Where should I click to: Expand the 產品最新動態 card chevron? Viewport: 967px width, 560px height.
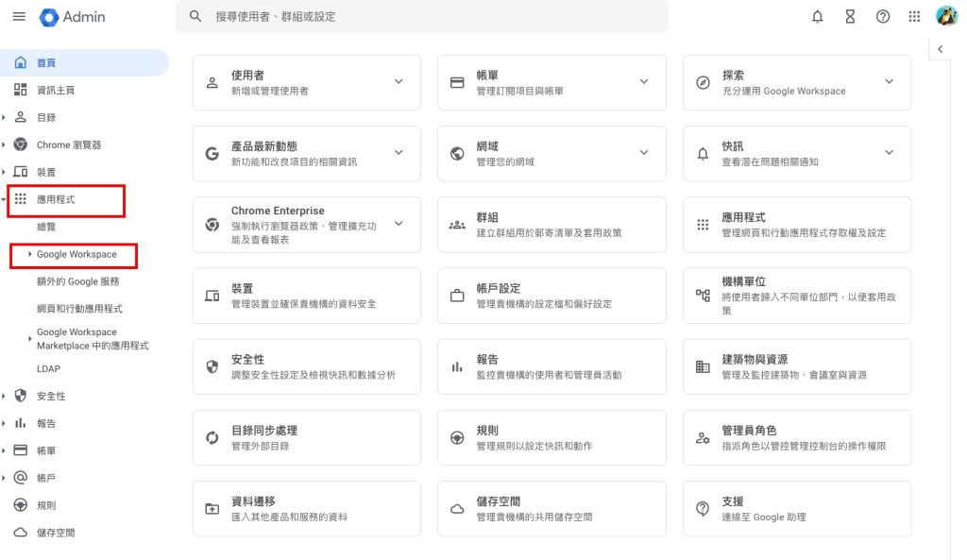tap(399, 152)
